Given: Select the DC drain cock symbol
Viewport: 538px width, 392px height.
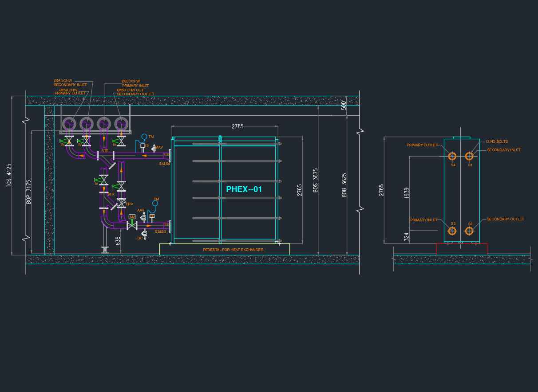Looking at the screenshot, I should coord(143,233).
